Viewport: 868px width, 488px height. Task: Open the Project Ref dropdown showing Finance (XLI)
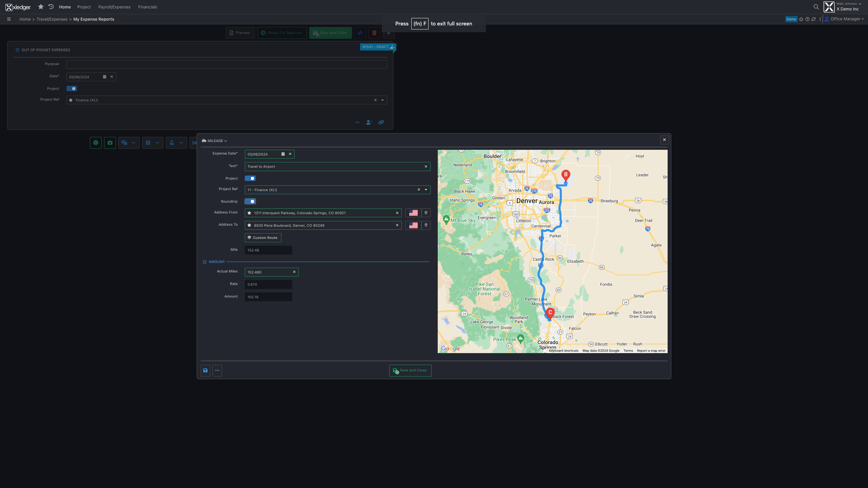click(x=382, y=100)
